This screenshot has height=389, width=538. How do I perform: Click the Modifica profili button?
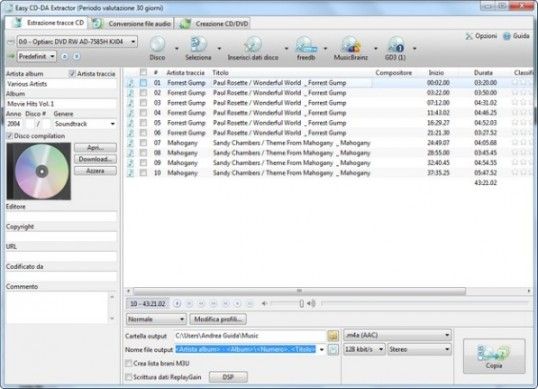[218, 319]
